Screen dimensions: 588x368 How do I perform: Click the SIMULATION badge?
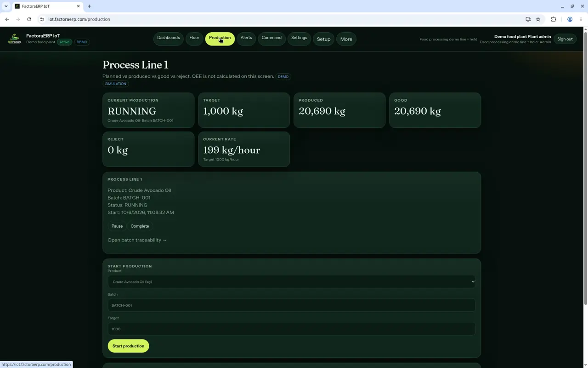tap(115, 84)
